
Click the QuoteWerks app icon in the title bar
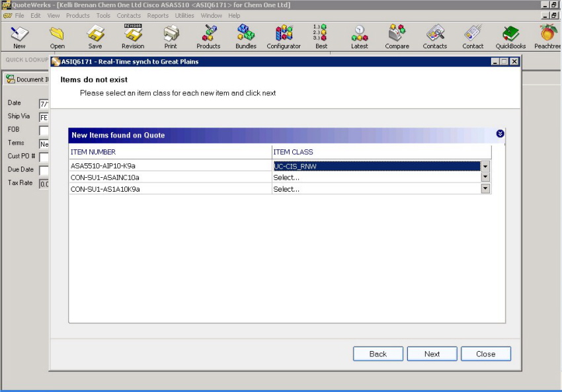6,5
